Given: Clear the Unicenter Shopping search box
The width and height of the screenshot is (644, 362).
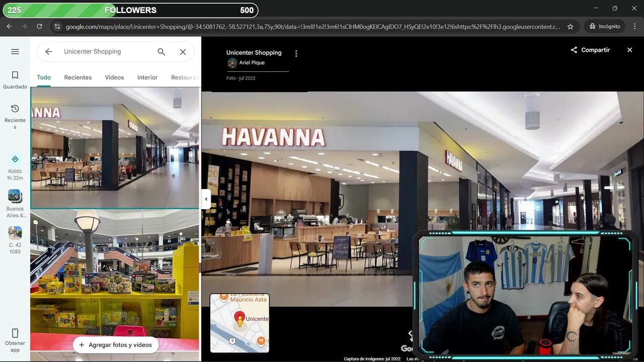Looking at the screenshot, I should point(183,51).
